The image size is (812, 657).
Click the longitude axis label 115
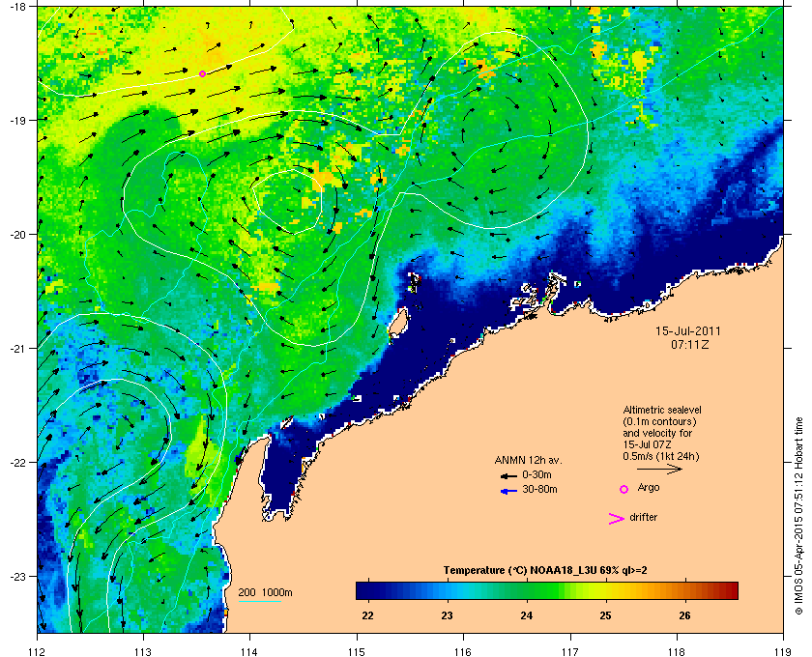click(x=357, y=652)
